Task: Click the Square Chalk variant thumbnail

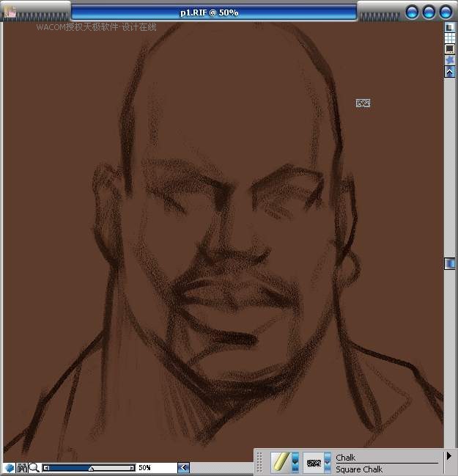Action: tap(314, 462)
